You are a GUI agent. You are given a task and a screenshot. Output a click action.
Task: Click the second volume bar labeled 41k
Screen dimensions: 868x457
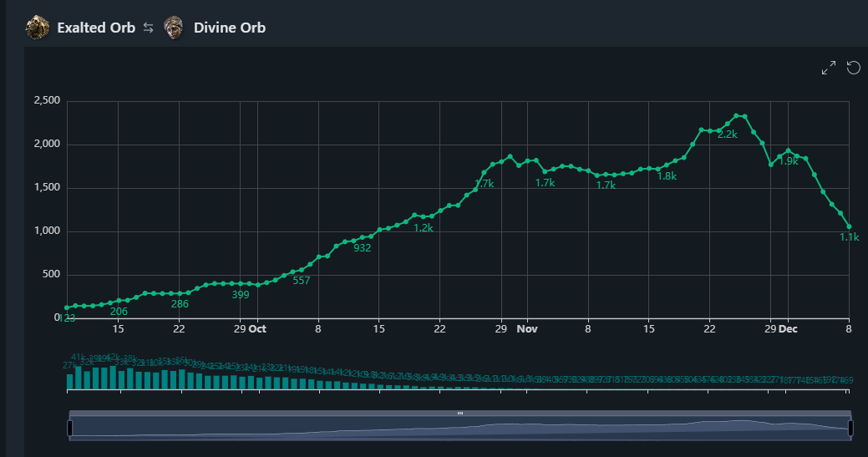pyautogui.click(x=79, y=378)
